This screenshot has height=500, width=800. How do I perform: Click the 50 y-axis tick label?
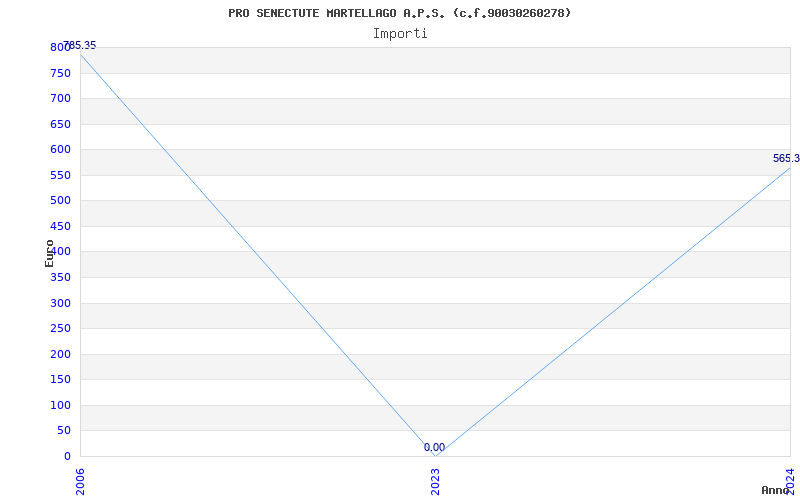point(64,431)
